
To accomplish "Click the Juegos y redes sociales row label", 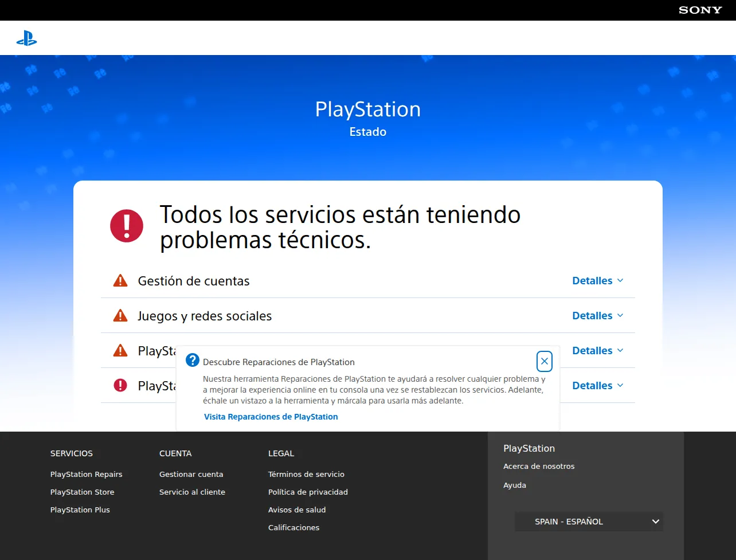I will [x=205, y=316].
